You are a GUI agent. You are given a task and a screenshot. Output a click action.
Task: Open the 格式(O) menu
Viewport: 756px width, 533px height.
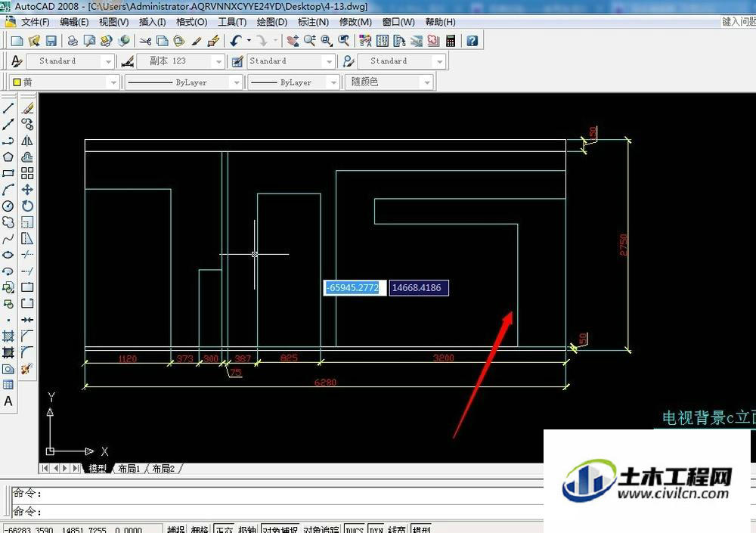pos(192,22)
